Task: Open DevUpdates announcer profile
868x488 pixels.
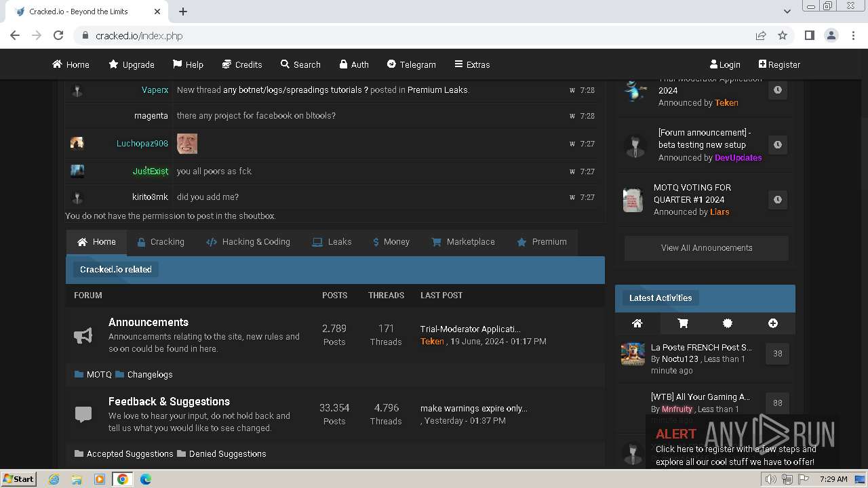Action: pyautogui.click(x=738, y=157)
